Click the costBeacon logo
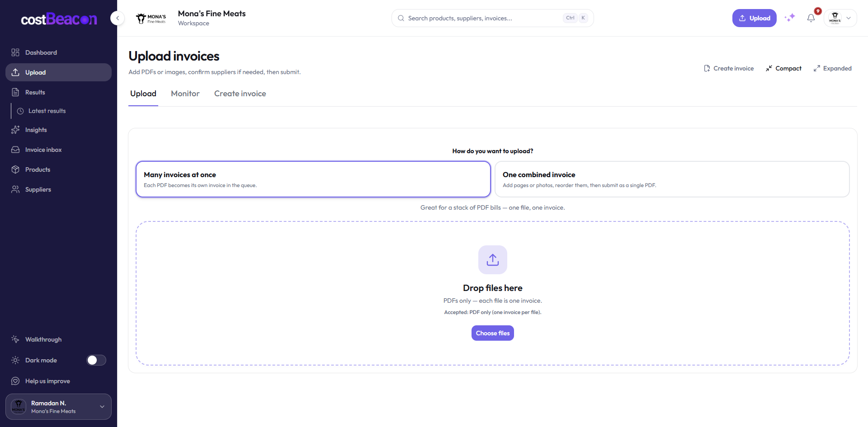The height and width of the screenshot is (427, 868). click(x=59, y=19)
